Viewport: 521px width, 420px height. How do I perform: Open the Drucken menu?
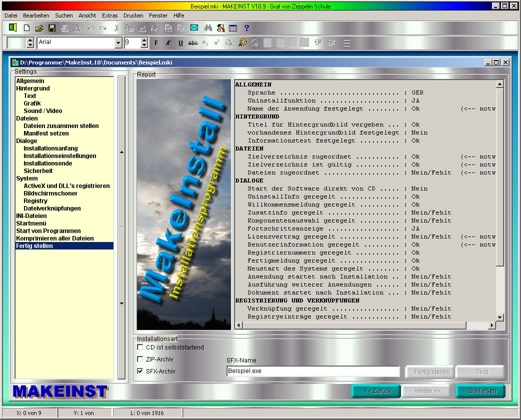click(133, 15)
